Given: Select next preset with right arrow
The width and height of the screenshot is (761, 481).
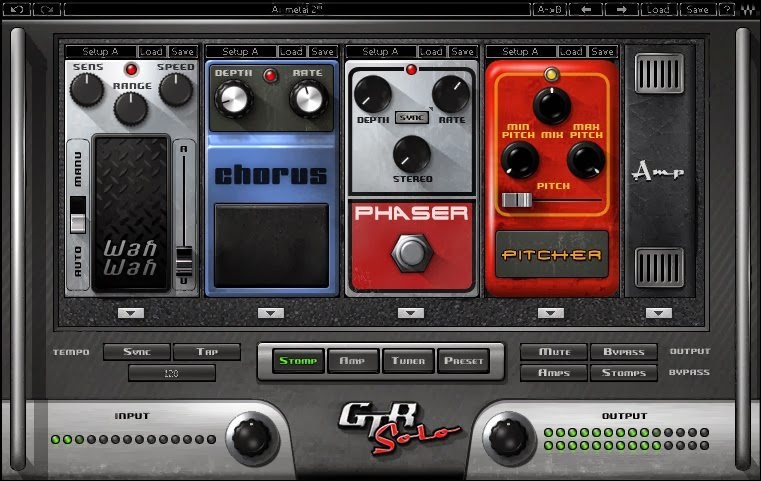Looking at the screenshot, I should tap(622, 9).
